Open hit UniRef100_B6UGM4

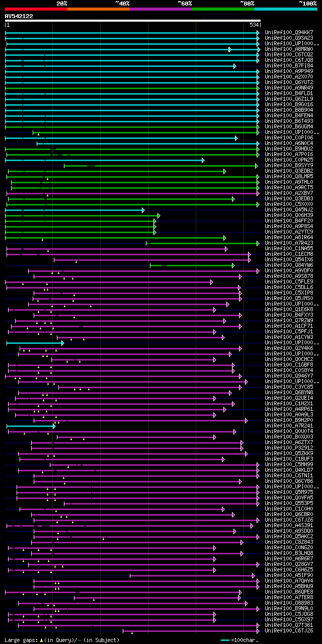click(x=290, y=126)
